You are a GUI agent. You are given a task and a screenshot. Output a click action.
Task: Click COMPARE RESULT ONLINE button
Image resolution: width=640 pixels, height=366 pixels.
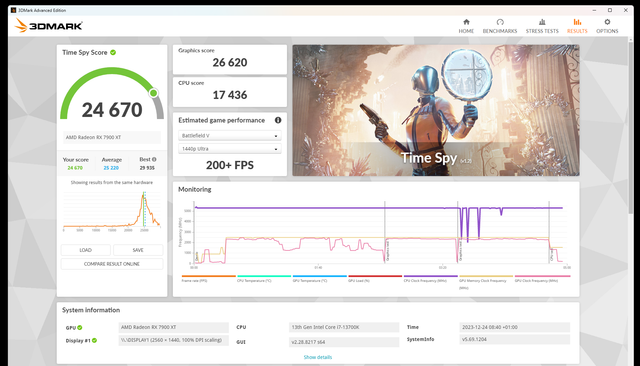(112, 264)
